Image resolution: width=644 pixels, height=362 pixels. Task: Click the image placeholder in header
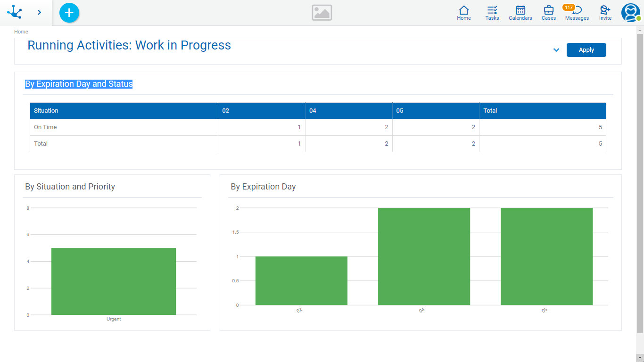(322, 13)
